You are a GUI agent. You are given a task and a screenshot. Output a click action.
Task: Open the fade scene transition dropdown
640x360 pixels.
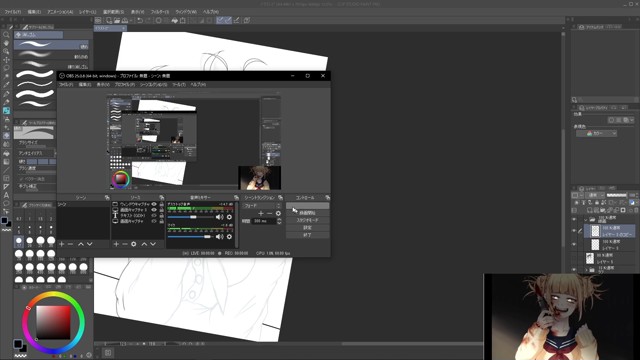tap(262, 205)
